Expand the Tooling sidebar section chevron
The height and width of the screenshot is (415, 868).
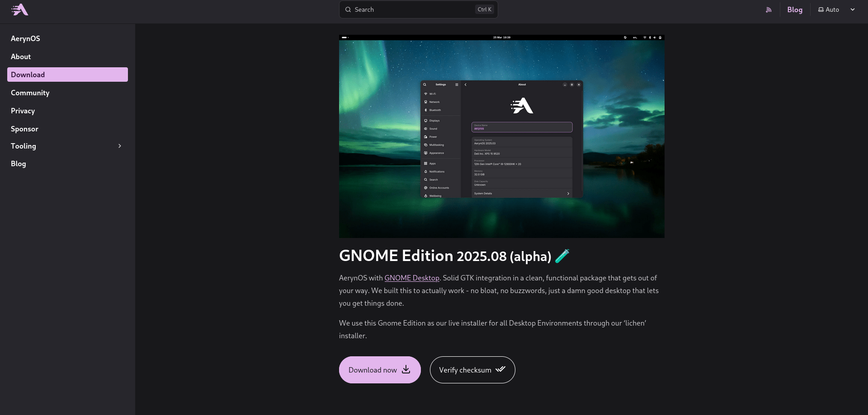pyautogui.click(x=120, y=146)
